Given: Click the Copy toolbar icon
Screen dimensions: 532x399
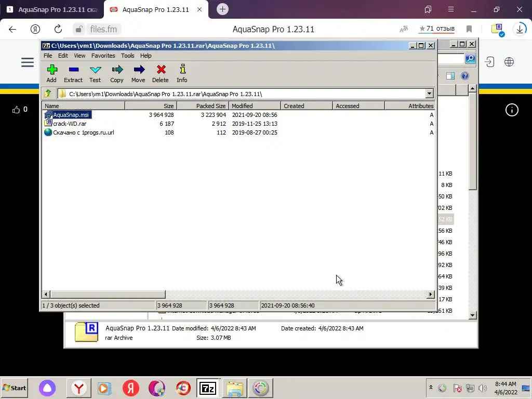Looking at the screenshot, I should [117, 73].
